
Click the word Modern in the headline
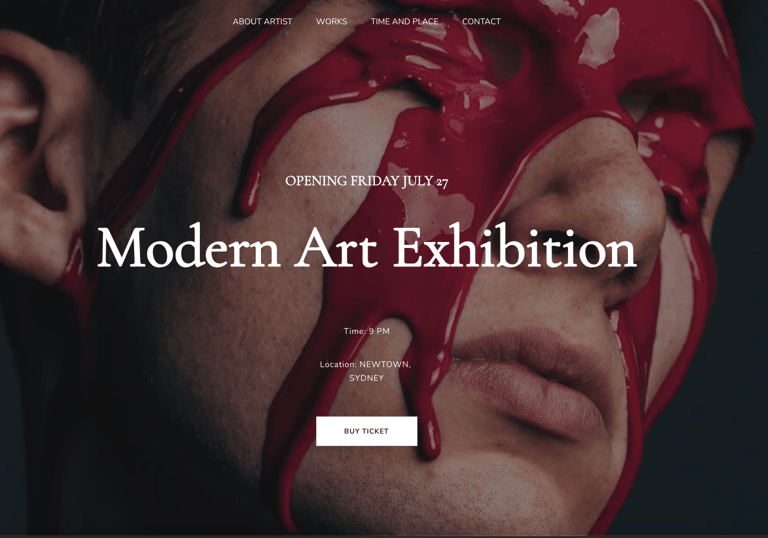pos(189,247)
